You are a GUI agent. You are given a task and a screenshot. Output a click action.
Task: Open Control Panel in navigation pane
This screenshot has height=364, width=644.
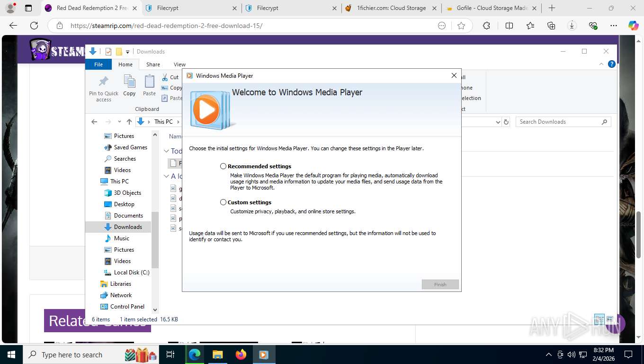tap(127, 307)
